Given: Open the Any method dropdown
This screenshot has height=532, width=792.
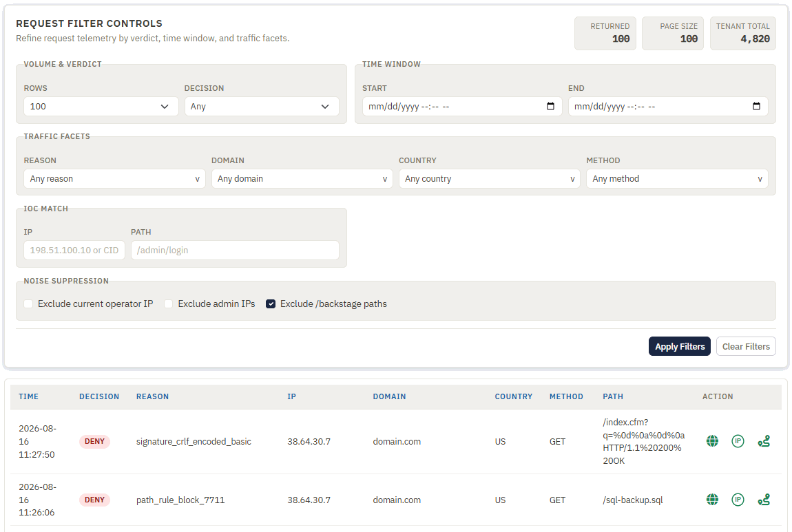Looking at the screenshot, I should [x=677, y=179].
